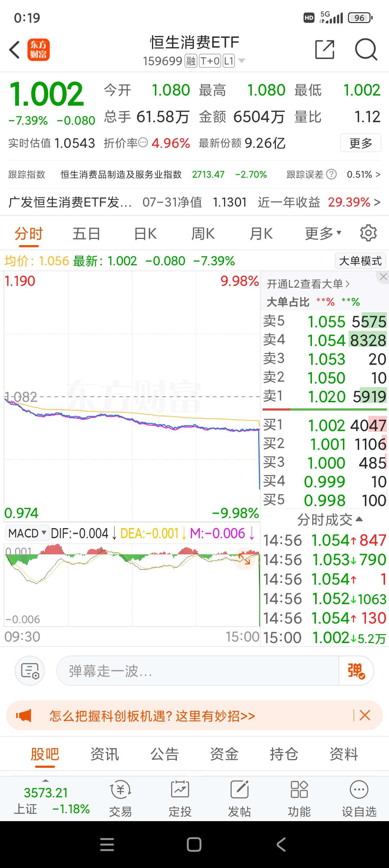
Task: Select the 分时 chart tab
Action: pyautogui.click(x=29, y=234)
